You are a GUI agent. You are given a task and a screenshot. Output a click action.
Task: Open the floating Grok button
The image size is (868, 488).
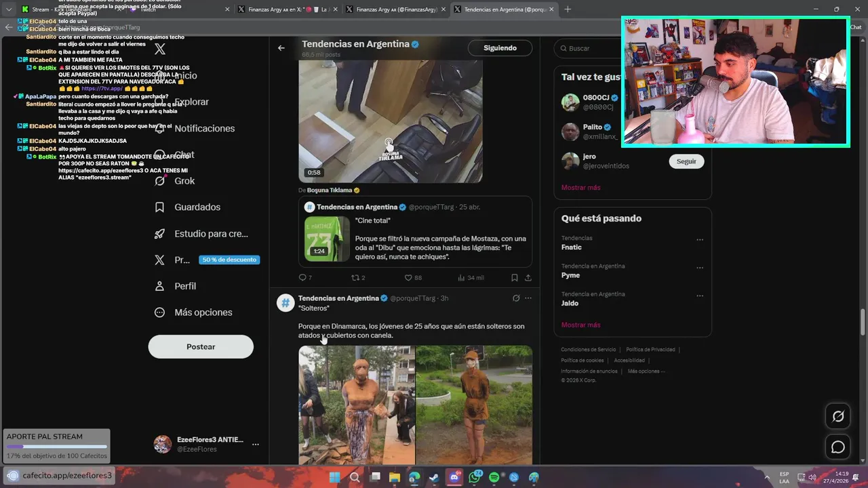(838, 417)
